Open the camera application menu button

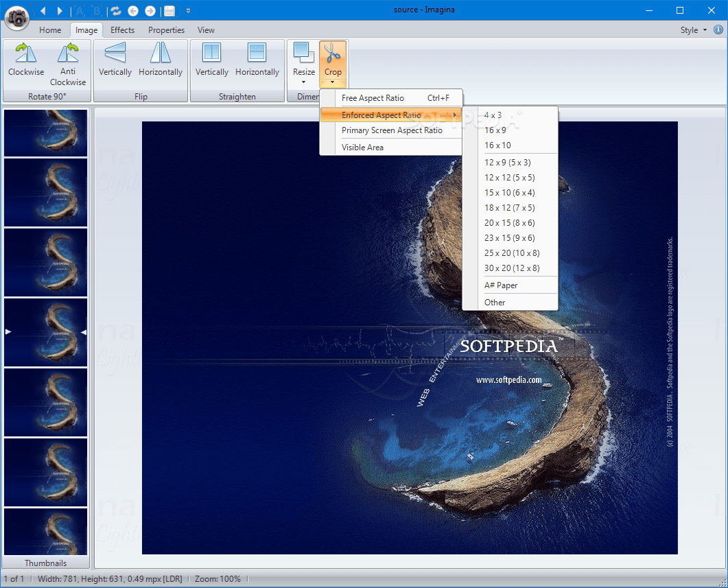coord(16,18)
